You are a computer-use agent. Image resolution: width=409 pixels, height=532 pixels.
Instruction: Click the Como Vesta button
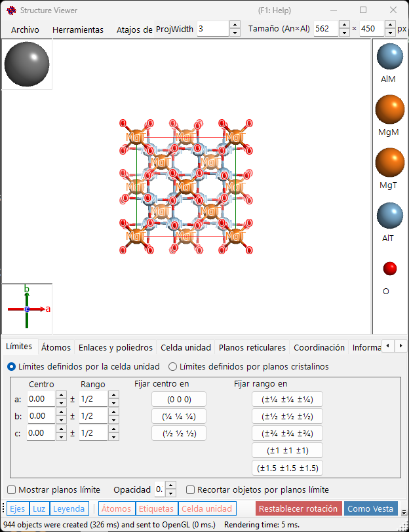click(370, 508)
